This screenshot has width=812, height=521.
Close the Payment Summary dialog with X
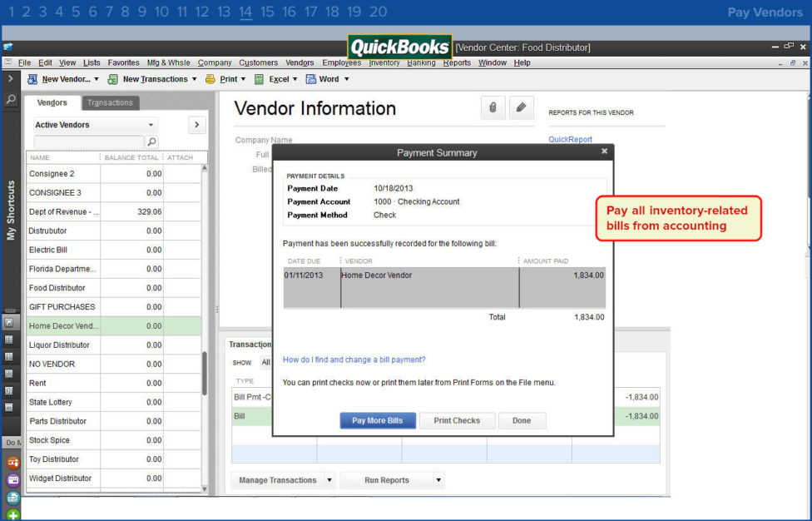pos(604,151)
